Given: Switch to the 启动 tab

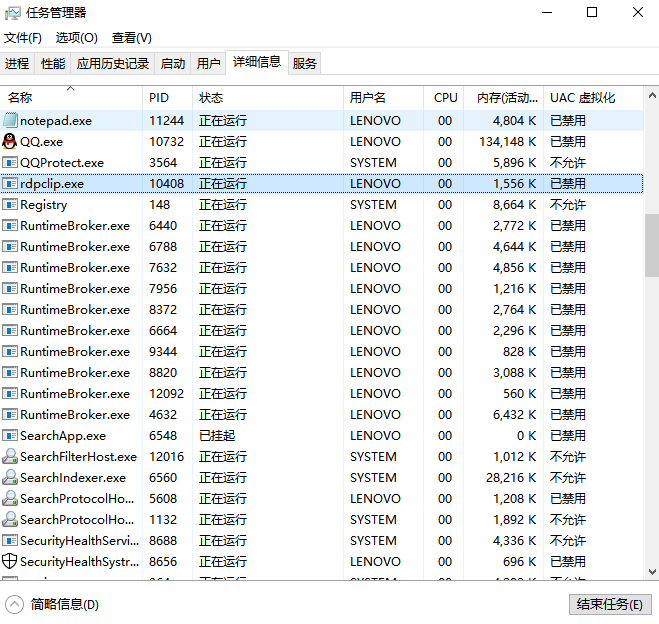Looking at the screenshot, I should point(173,63).
